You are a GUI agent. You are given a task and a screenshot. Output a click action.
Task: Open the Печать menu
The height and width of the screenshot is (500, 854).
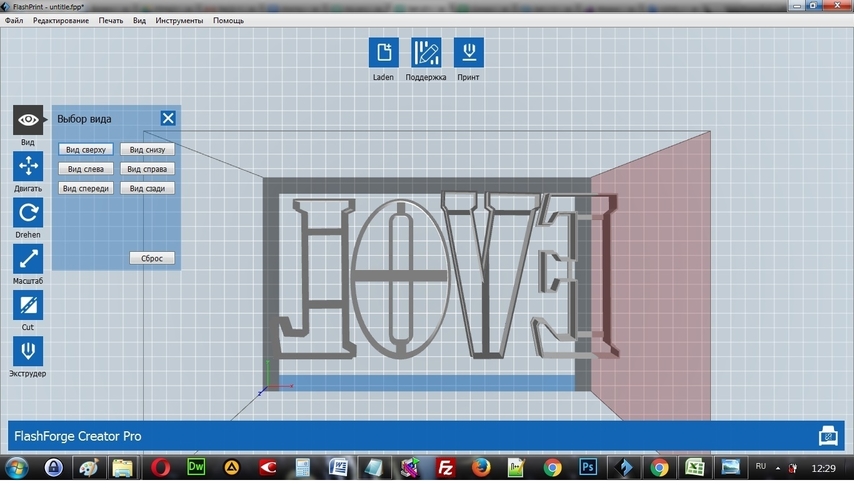[x=111, y=20]
